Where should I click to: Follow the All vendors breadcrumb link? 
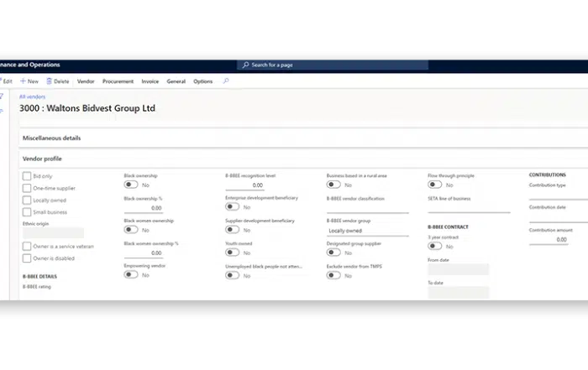tap(32, 96)
